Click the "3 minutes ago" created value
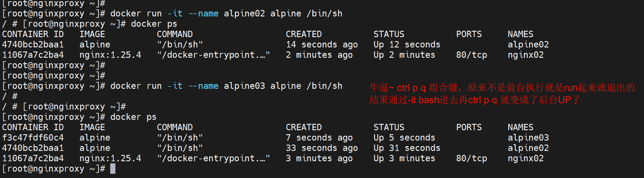The image size is (644, 178). coord(319,158)
